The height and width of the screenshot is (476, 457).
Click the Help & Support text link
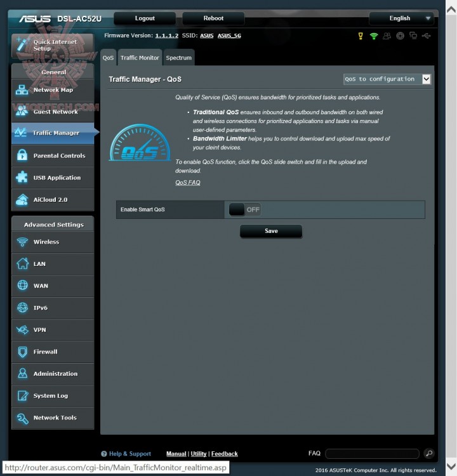click(130, 454)
